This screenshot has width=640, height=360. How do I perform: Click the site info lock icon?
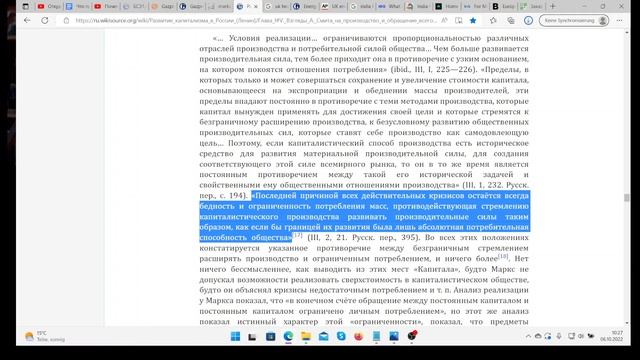66,20
